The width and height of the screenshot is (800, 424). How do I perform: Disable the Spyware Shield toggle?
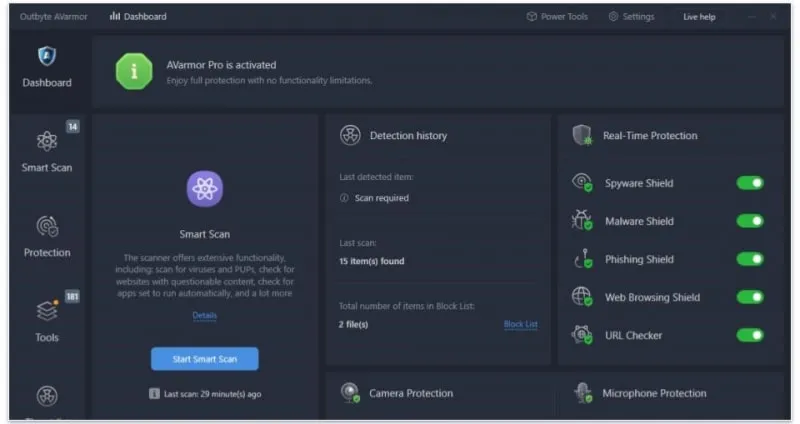[750, 183]
